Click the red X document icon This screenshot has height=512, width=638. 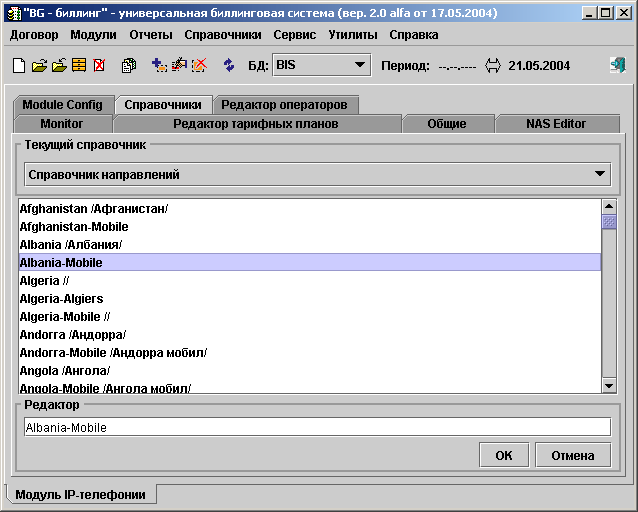[99, 66]
